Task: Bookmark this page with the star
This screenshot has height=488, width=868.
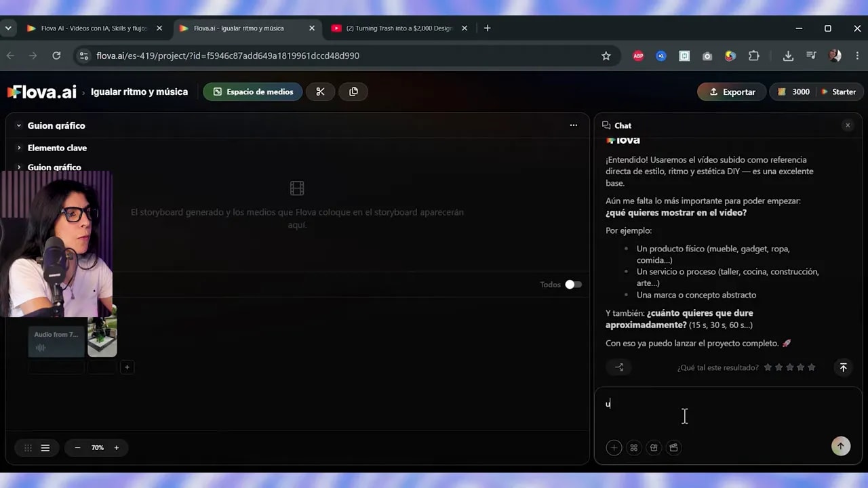Action: (x=606, y=56)
